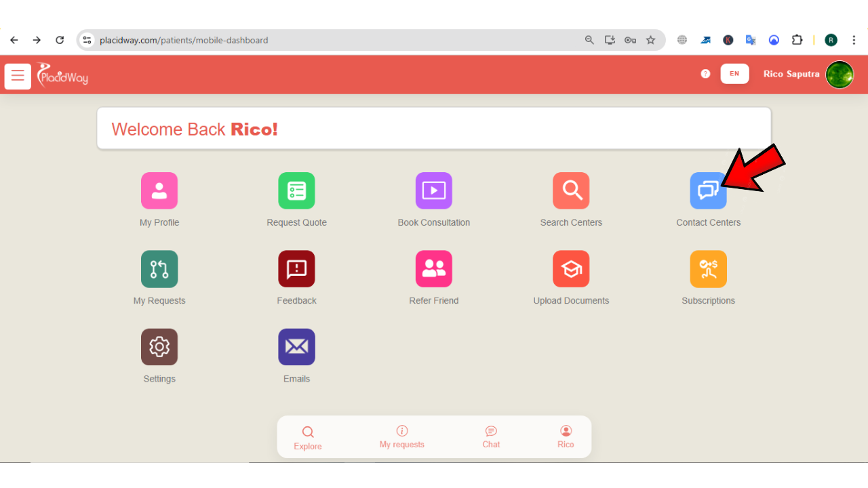Click the dark red Feedback icon
This screenshot has height=488, width=868.
click(296, 269)
